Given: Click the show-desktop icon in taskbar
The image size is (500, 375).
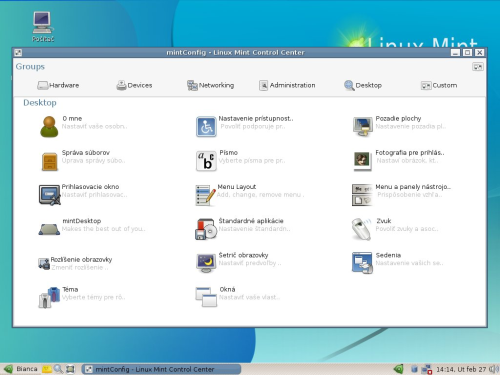Looking at the screenshot, I should coord(70,369).
